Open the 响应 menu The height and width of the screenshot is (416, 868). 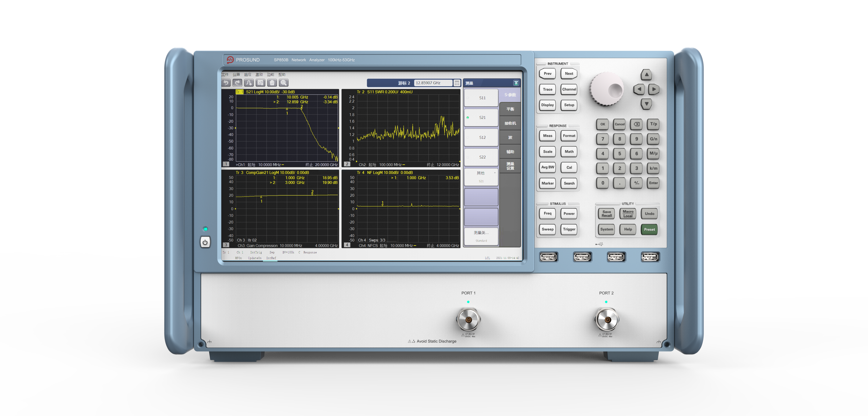click(x=248, y=75)
